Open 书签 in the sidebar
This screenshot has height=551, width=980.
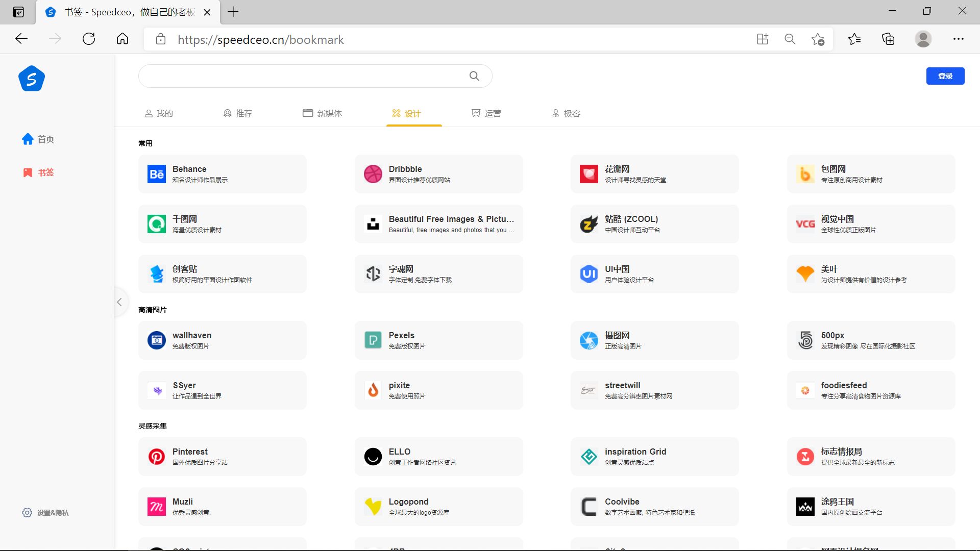(38, 172)
